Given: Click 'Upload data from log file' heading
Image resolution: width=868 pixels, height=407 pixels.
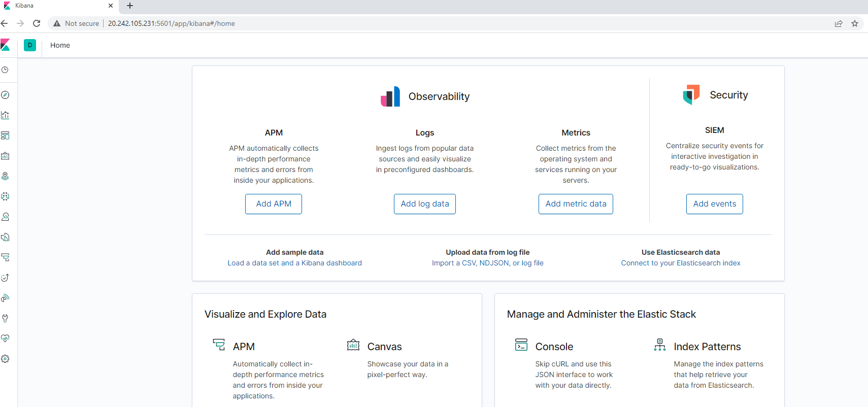Looking at the screenshot, I should click(x=488, y=252).
